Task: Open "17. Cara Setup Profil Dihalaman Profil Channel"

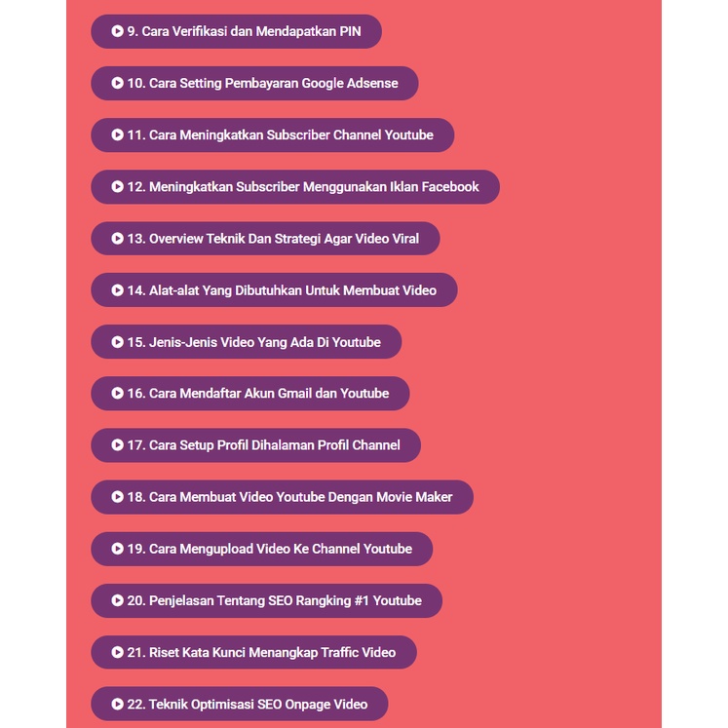Action: pyautogui.click(x=255, y=445)
